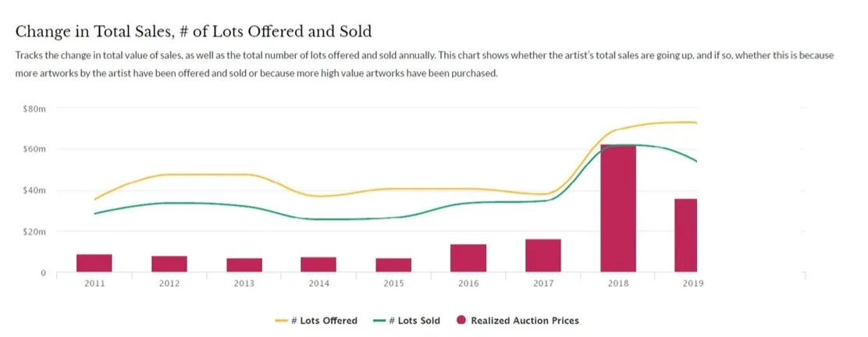Click the 2018 x-axis year label
Image resolution: width=868 pixels, height=337 pixels.
pyautogui.click(x=617, y=284)
